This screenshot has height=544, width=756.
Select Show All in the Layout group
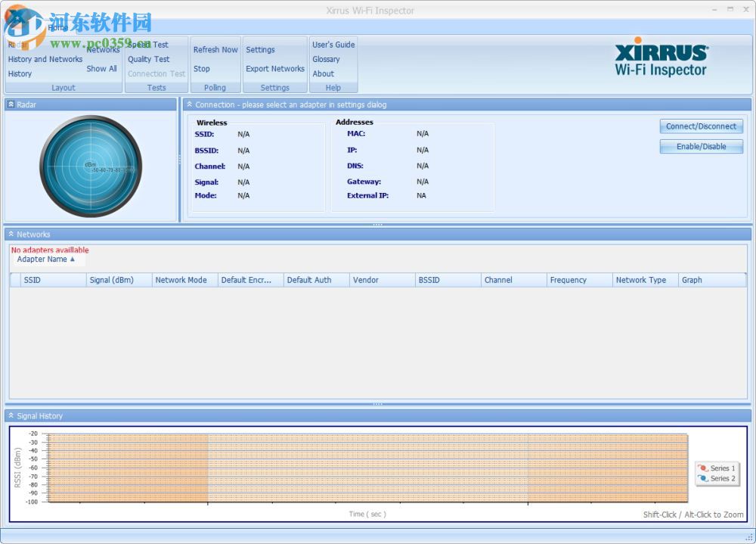pos(101,69)
